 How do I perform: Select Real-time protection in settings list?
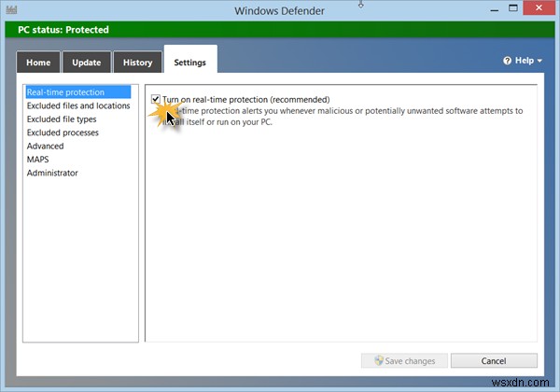tap(78, 92)
